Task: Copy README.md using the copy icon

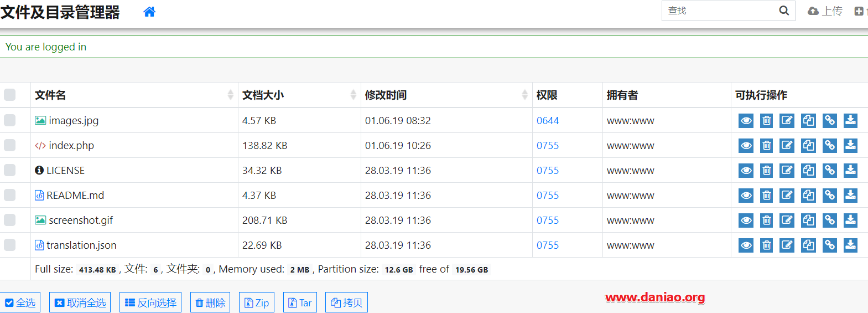Action: click(808, 196)
